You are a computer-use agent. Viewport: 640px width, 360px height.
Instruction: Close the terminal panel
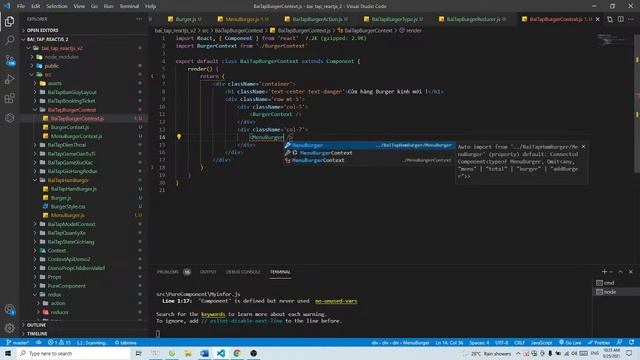pos(631,271)
